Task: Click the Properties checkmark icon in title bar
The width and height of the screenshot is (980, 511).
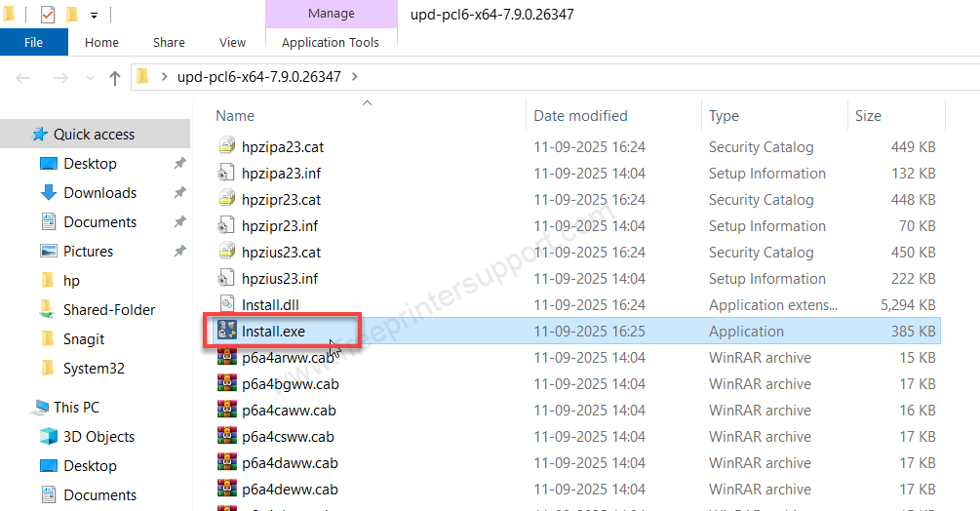Action: (x=48, y=15)
